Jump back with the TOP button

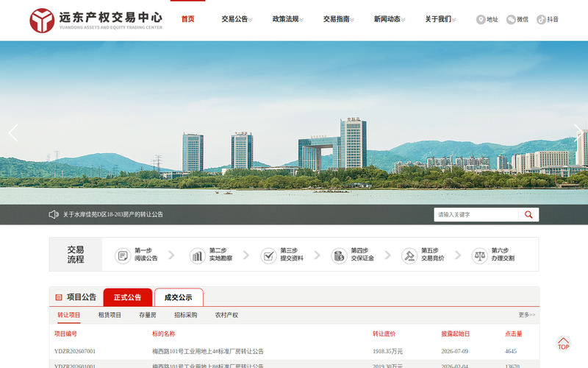click(x=563, y=344)
